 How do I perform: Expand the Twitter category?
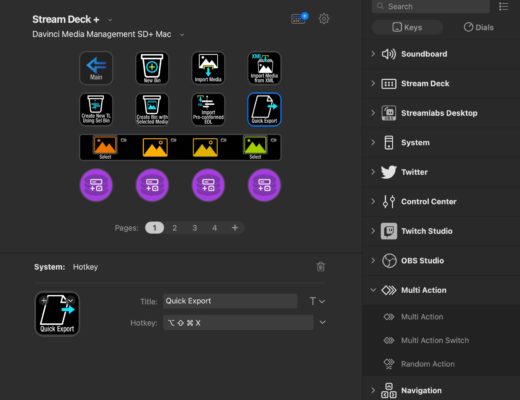(373, 172)
